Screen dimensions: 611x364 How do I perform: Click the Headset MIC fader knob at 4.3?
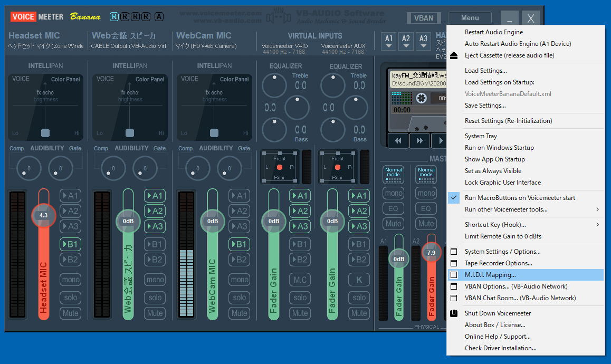(43, 215)
